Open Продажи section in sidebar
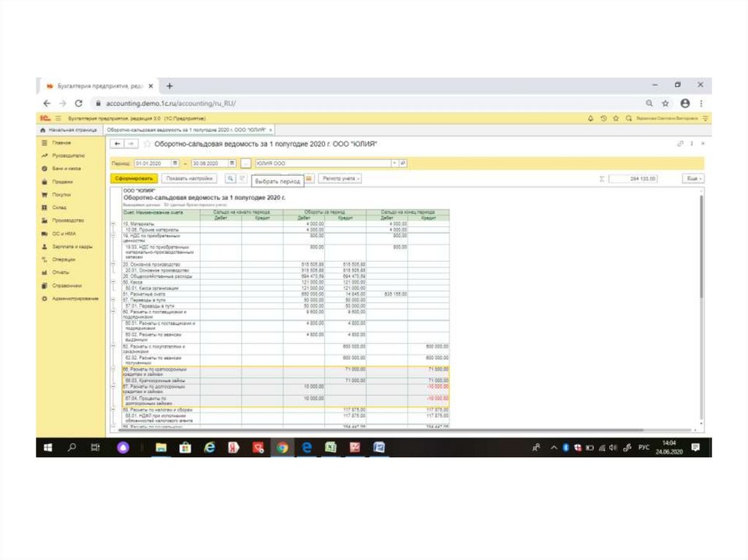The image size is (748, 560). [62, 182]
